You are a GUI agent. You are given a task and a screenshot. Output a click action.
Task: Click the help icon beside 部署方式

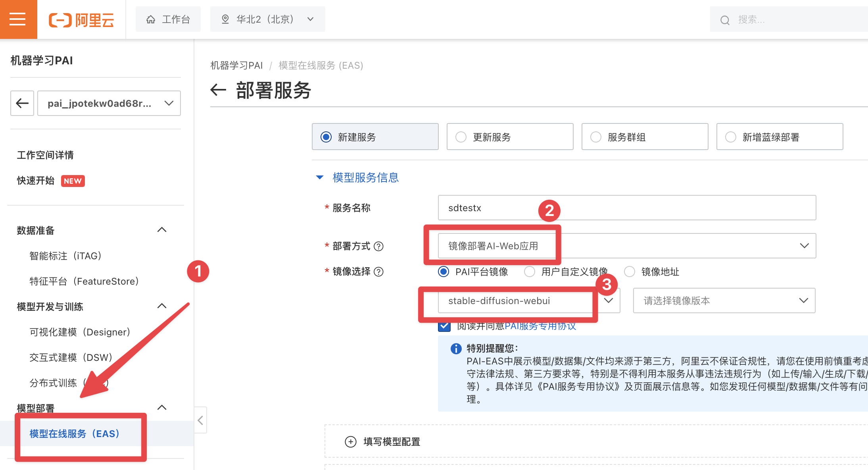pos(379,247)
